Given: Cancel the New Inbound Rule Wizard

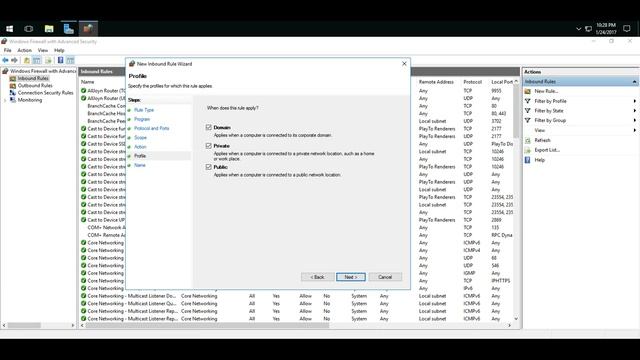Looking at the screenshot, I should [385, 277].
